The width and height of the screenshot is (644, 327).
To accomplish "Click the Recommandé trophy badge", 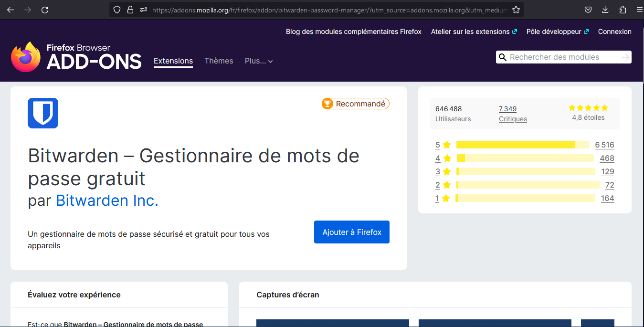I will [356, 104].
